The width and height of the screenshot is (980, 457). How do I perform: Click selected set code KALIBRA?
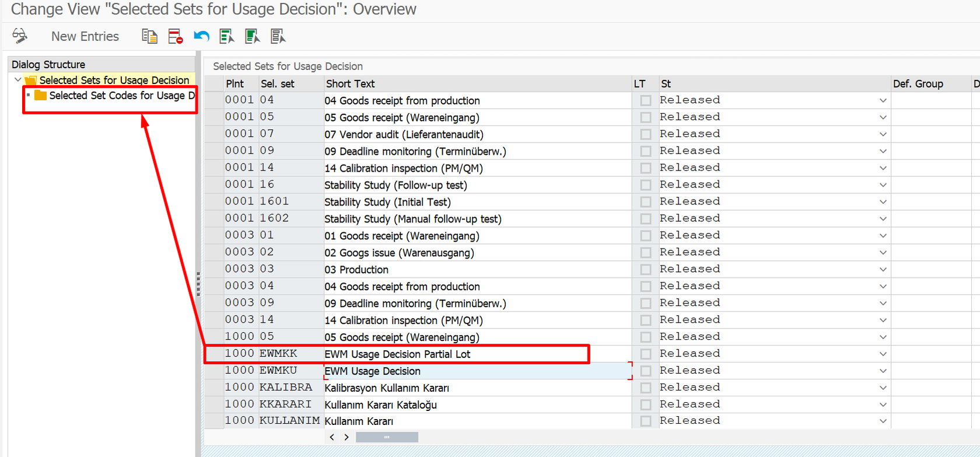click(286, 388)
